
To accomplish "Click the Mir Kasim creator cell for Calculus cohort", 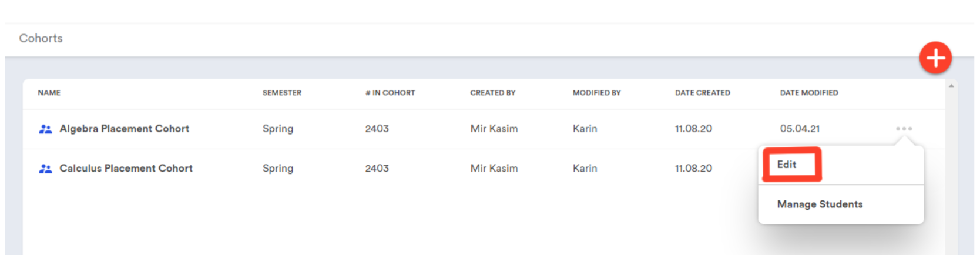I will 494,169.
